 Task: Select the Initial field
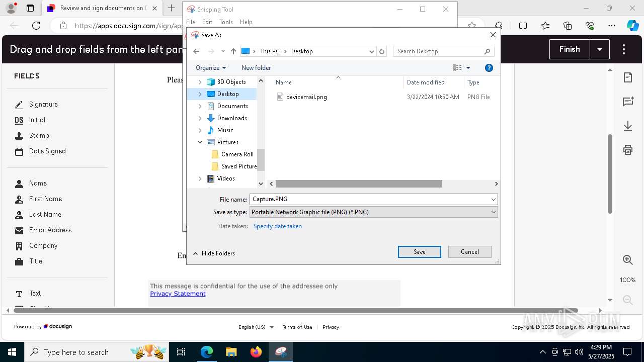pos(30,120)
